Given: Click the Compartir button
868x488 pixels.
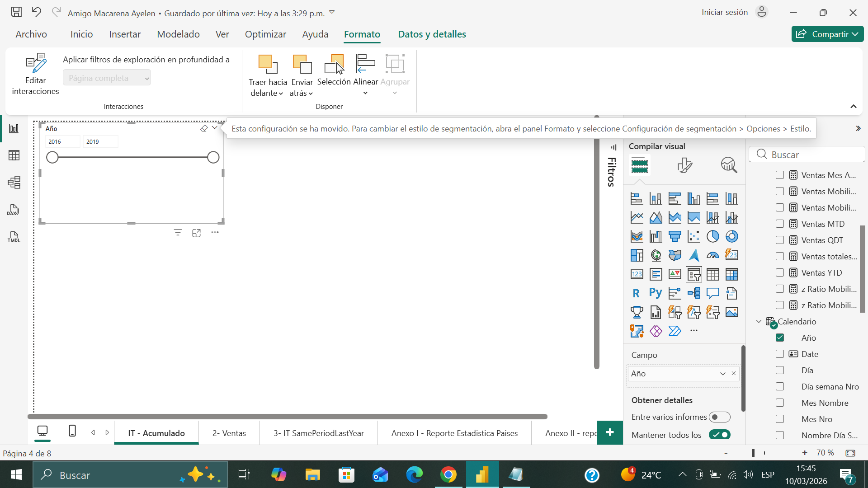Looking at the screenshot, I should pos(827,34).
